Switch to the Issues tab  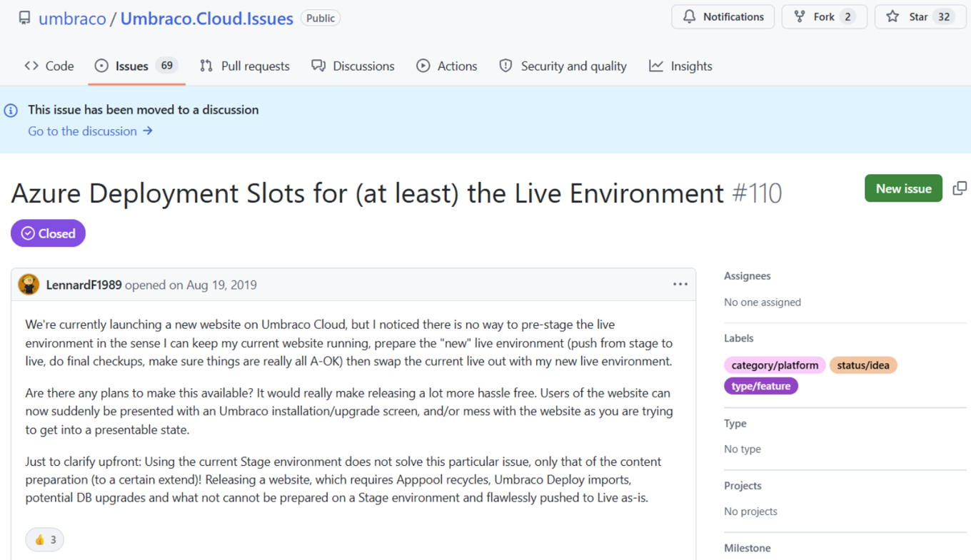[x=136, y=66]
